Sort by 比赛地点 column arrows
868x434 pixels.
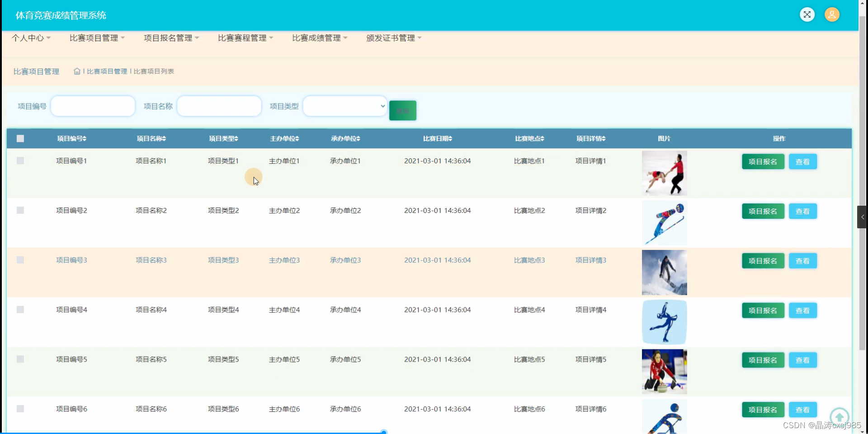[x=542, y=139]
